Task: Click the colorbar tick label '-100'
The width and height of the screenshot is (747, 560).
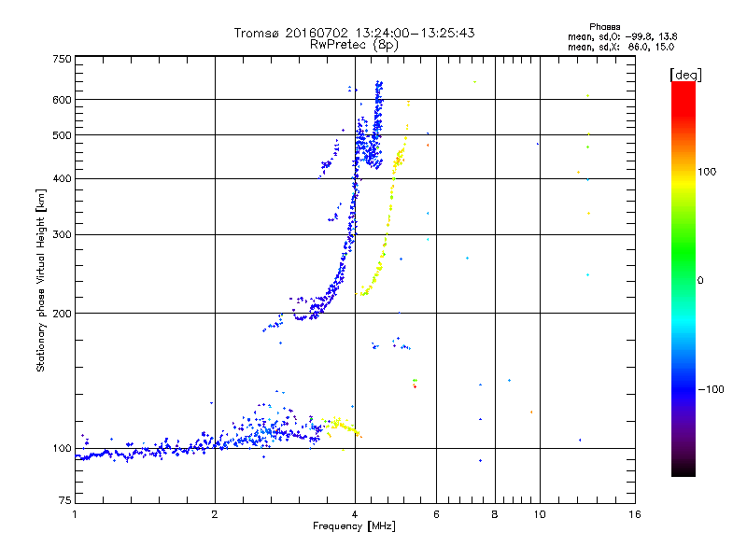Action: click(x=711, y=389)
